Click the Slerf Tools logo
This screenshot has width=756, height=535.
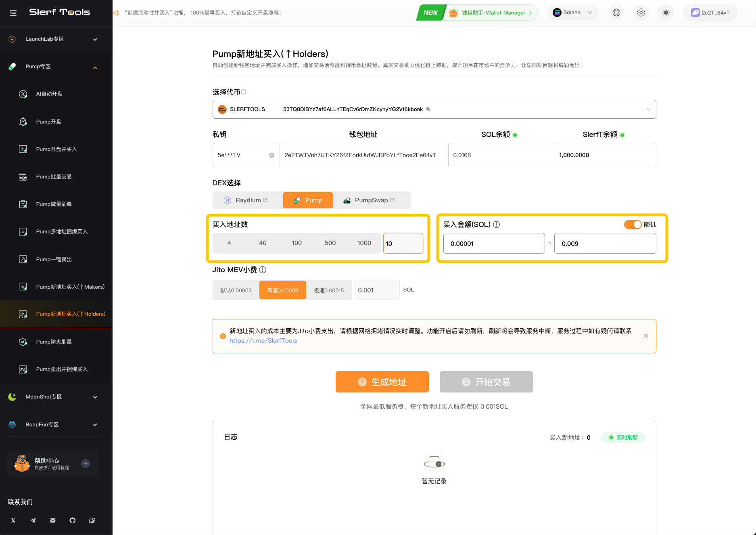(x=60, y=12)
